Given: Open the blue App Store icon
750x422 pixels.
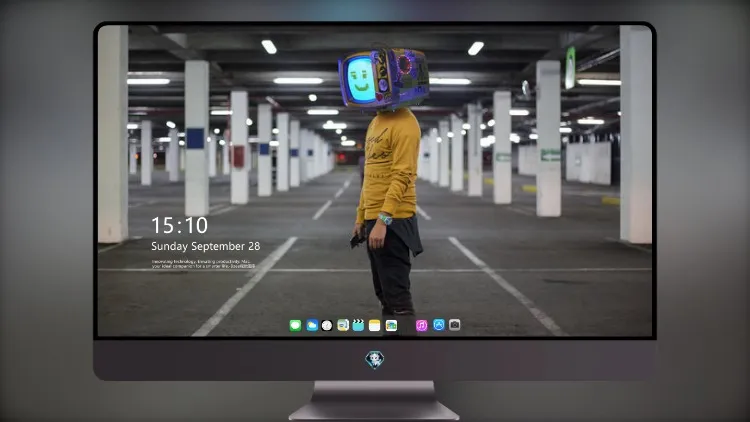Looking at the screenshot, I should click(x=439, y=325).
